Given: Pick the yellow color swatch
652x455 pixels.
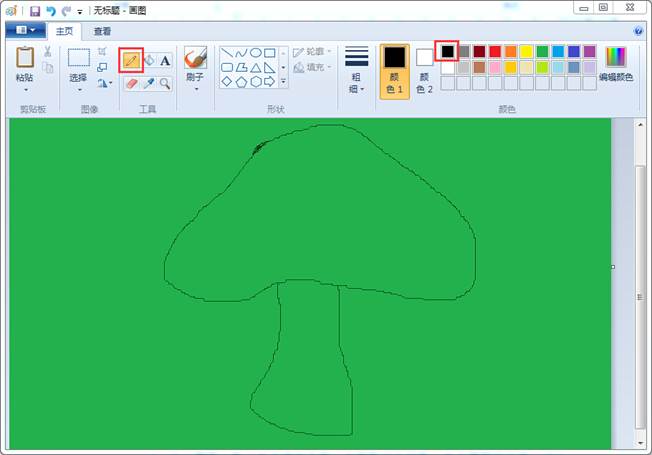Looking at the screenshot, I should [x=526, y=51].
